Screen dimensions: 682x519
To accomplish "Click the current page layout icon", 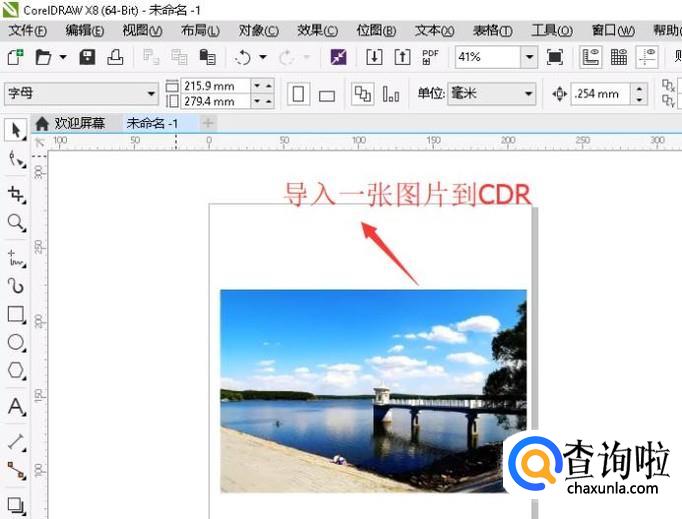I will click(x=391, y=94).
